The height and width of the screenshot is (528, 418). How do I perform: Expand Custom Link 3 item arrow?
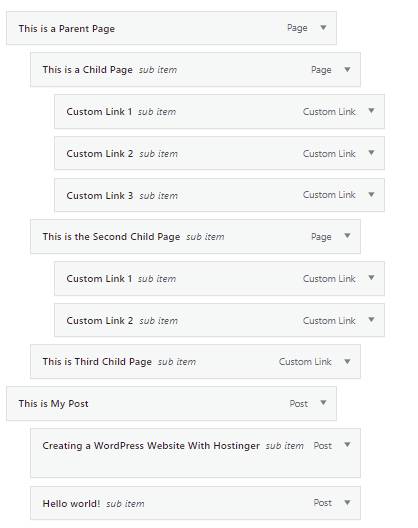pyautogui.click(x=371, y=194)
